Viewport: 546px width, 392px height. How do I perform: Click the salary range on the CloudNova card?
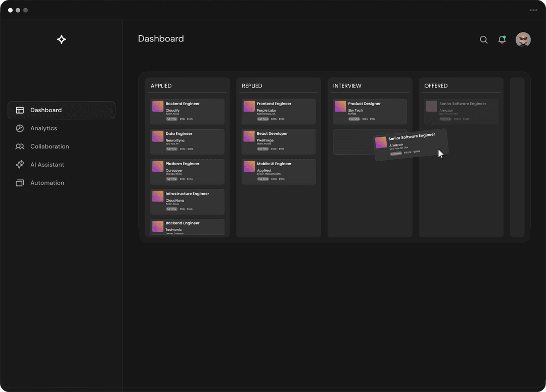point(186,209)
